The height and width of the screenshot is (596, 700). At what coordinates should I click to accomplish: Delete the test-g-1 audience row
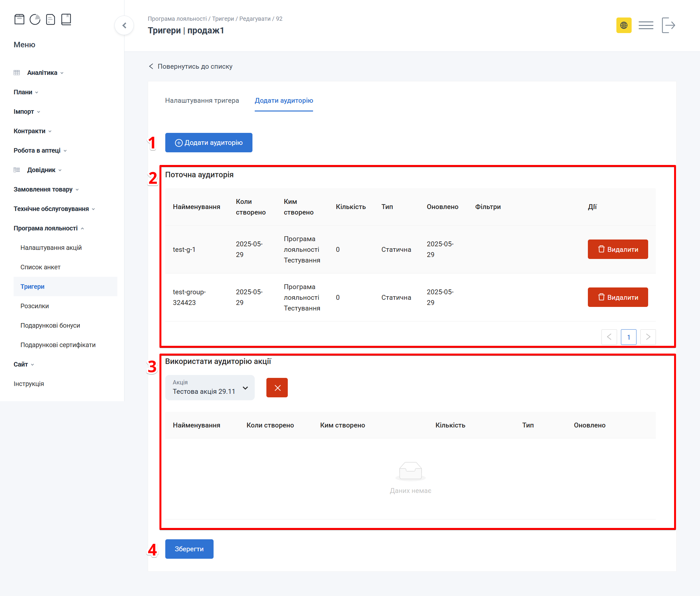(618, 249)
